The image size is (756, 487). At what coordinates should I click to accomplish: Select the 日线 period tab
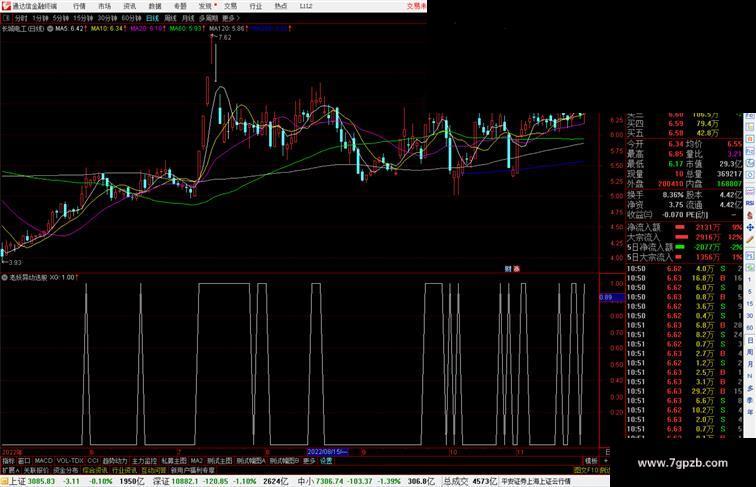[x=152, y=18]
